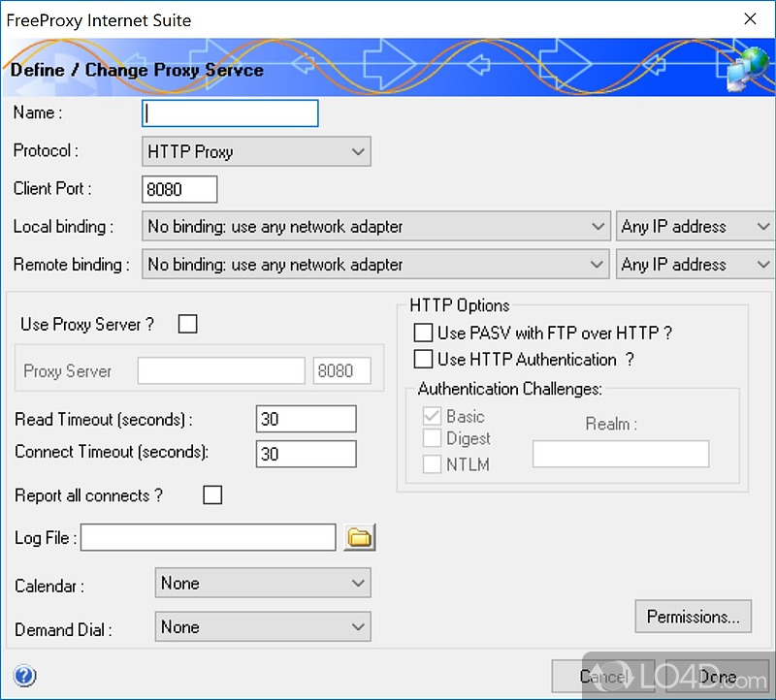Check Report all connects option
Viewport: 776px width, 700px height.
[x=212, y=494]
